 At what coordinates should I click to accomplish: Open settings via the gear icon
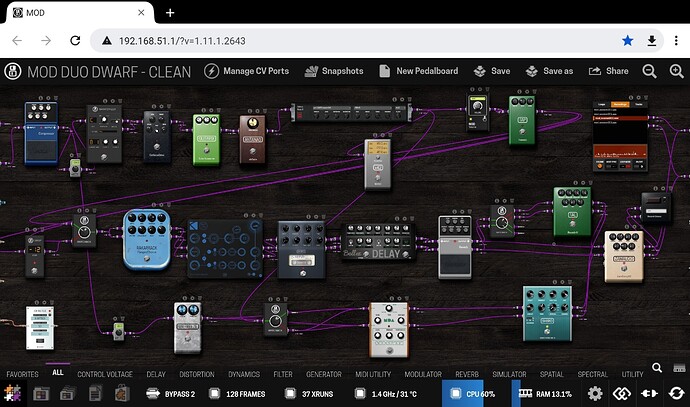pos(595,393)
